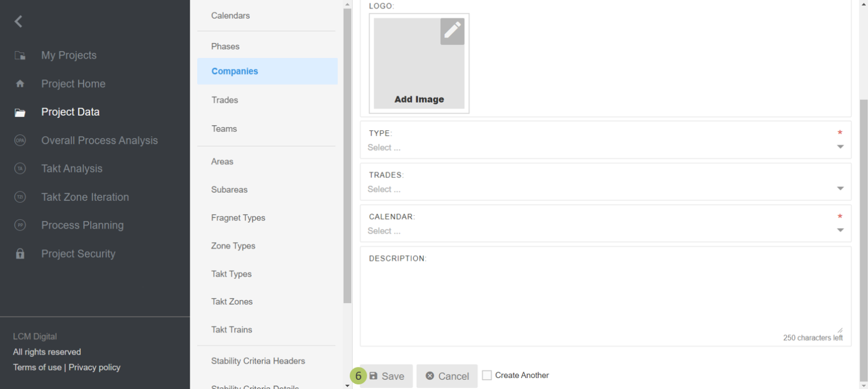Image resolution: width=868 pixels, height=389 pixels.
Task: Cancel the company form
Action: click(447, 376)
